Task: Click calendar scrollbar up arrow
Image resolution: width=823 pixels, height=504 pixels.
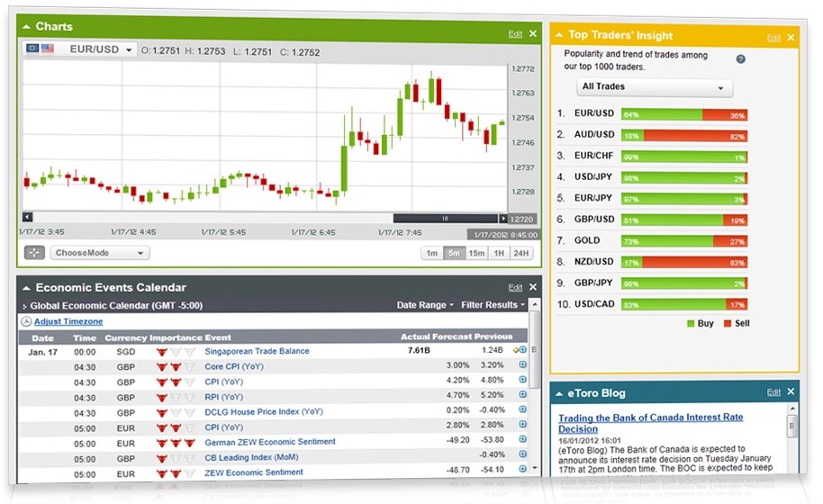Action: [534, 305]
